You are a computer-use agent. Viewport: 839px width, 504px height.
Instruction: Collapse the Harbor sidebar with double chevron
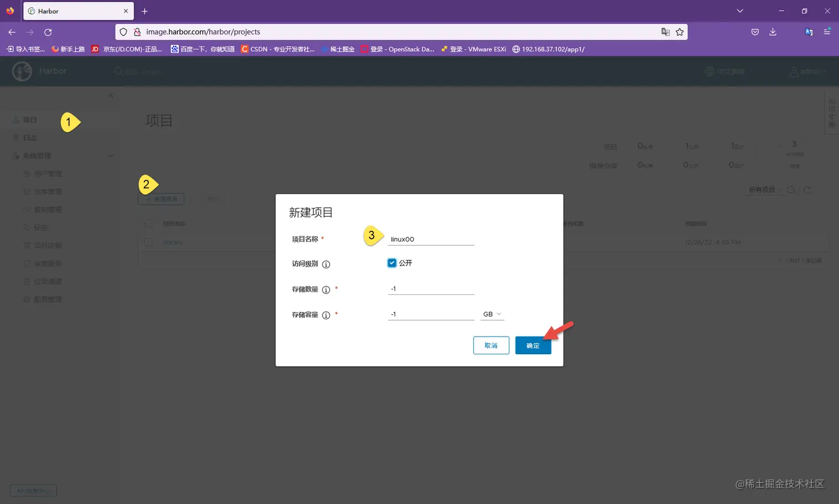(111, 95)
